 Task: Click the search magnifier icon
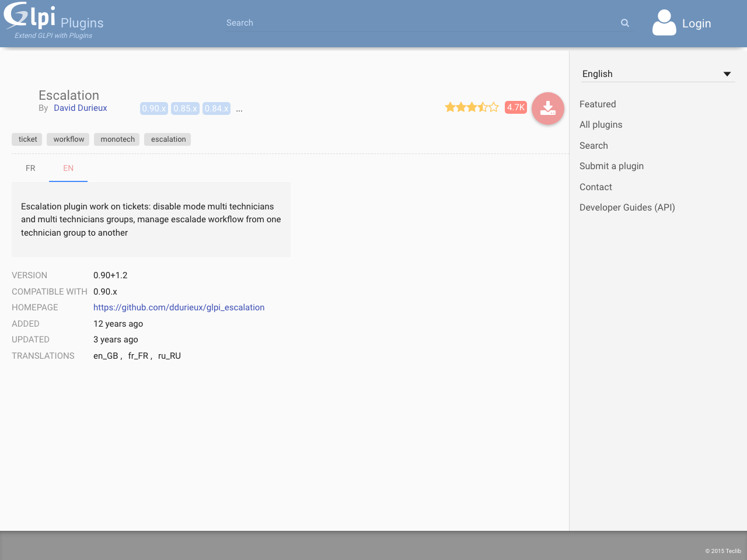point(624,23)
